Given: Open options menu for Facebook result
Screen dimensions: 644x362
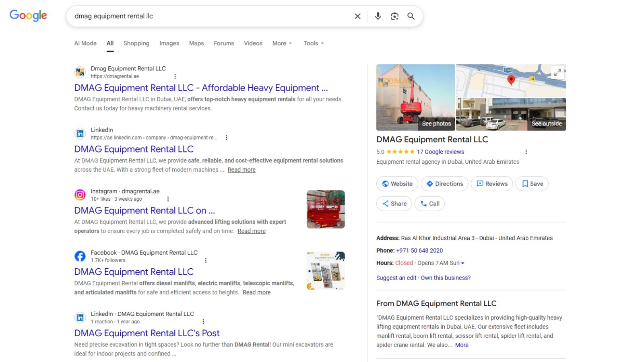Looking at the screenshot, I should pos(206,261).
